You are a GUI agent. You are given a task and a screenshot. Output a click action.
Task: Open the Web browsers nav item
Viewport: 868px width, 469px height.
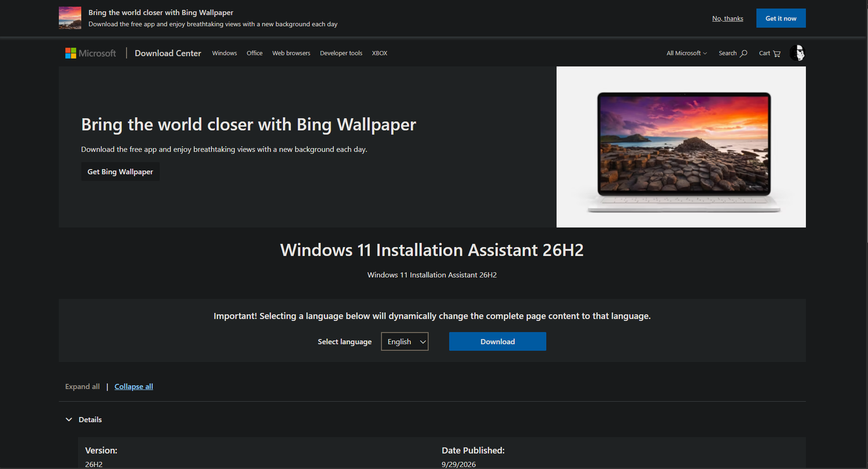click(291, 53)
